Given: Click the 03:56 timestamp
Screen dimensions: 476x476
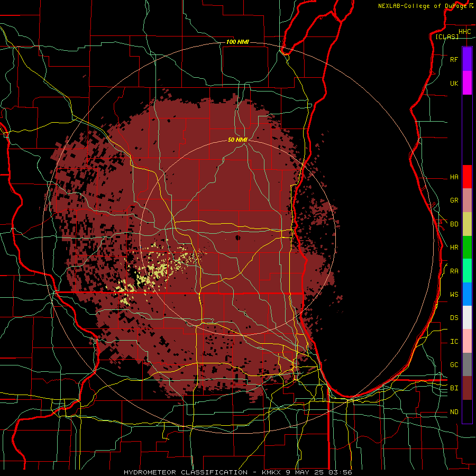Looking at the screenshot, I should (x=341, y=472).
